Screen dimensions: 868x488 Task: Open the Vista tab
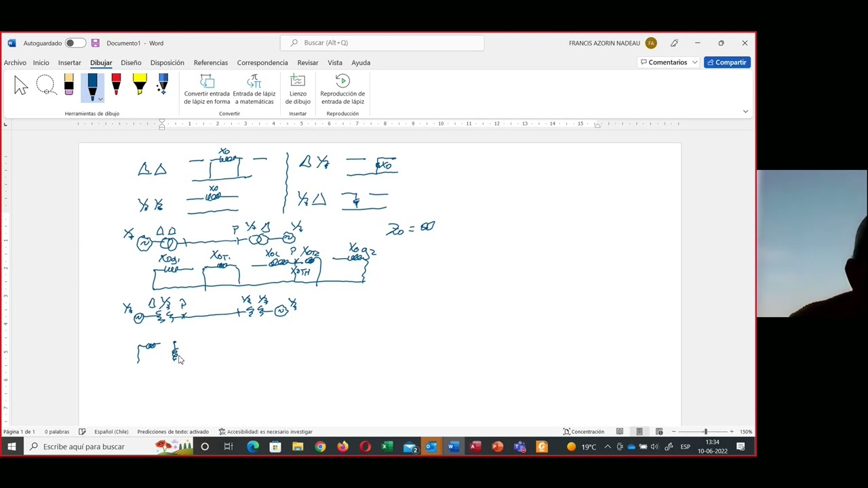335,62
